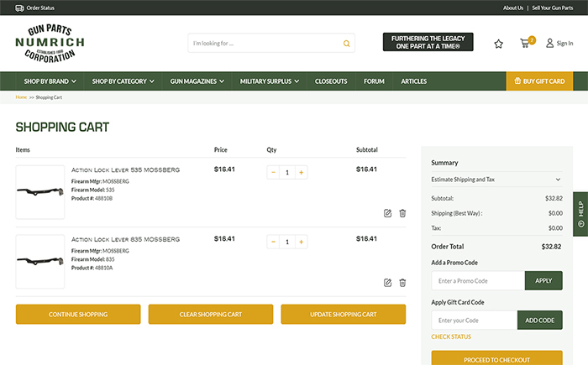This screenshot has height=365, width=588.
Task: Click Update Shopping Cart button
Action: [x=343, y=315]
